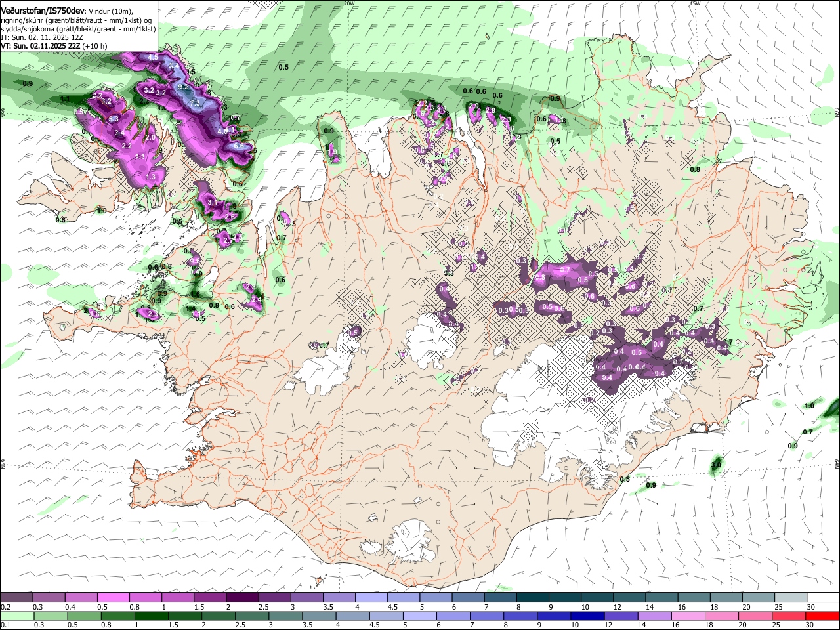Click the valid time VT: Sun. 02.11.2025 22Z
Screen dimensions: 840x630
click(x=40, y=47)
